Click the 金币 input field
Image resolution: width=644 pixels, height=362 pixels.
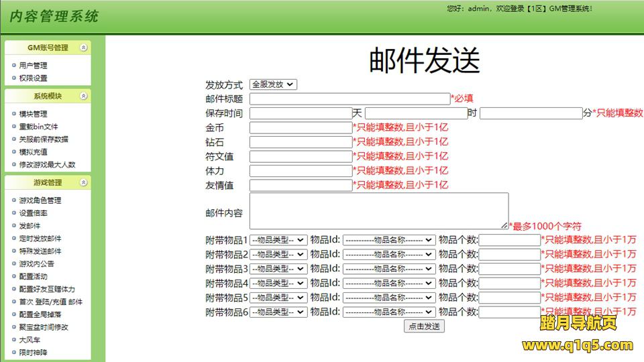[301, 127]
